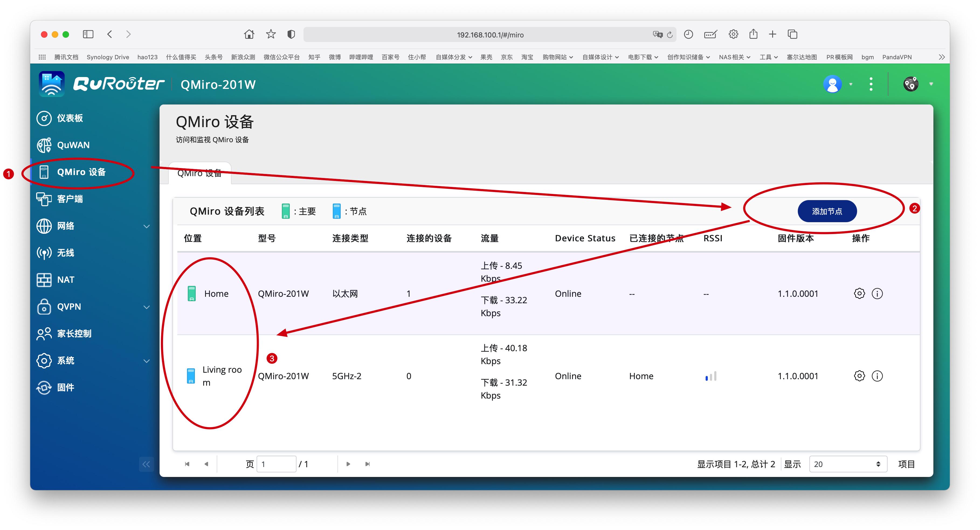This screenshot has height=530, width=980.
Task: Switch to the QMiro 设备 tab
Action: pos(199,173)
